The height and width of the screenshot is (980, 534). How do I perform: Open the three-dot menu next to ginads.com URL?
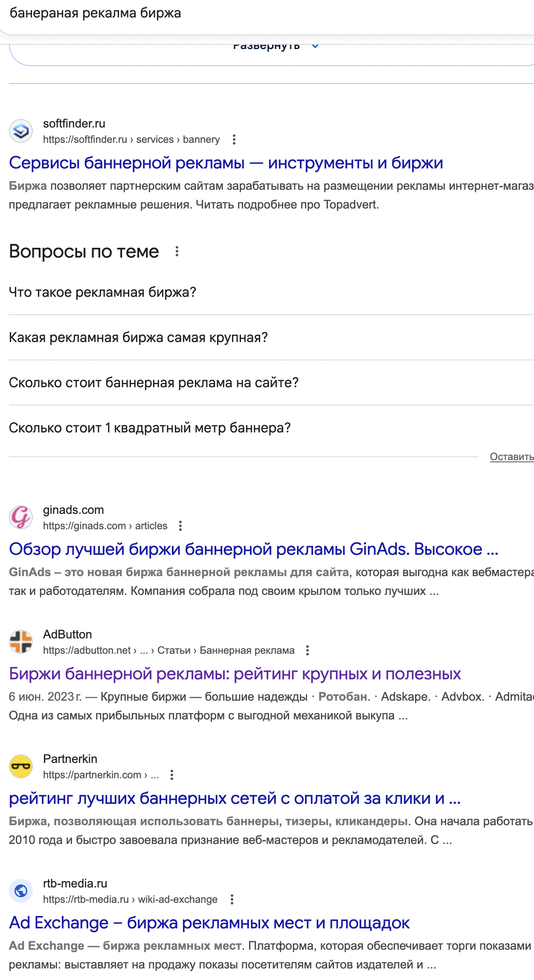pos(180,526)
